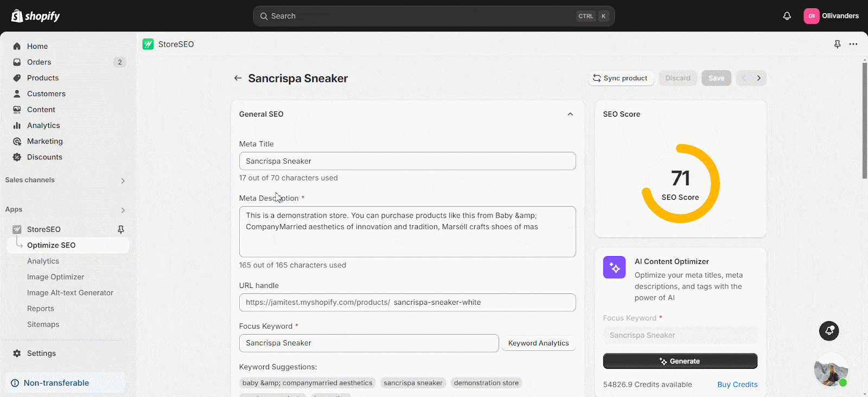868x397 pixels.
Task: Click the AI Content Optimizer sparkle icon
Action: coord(614,267)
